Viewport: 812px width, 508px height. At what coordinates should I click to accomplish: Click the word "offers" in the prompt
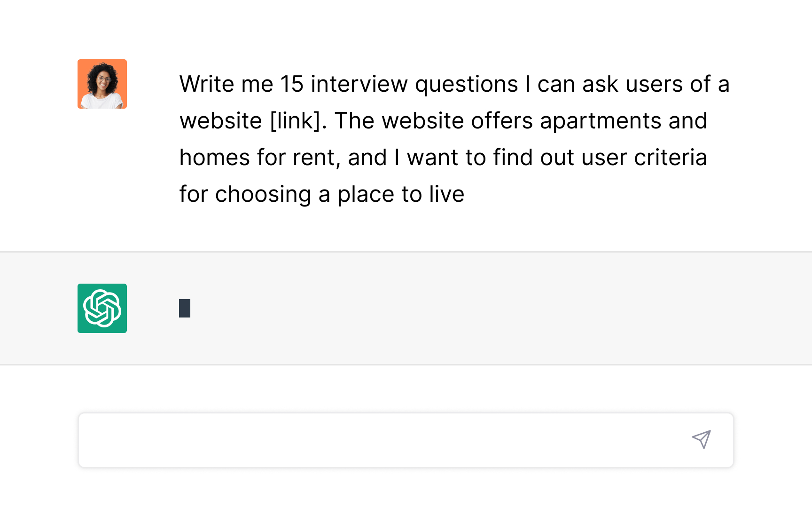coord(502,121)
